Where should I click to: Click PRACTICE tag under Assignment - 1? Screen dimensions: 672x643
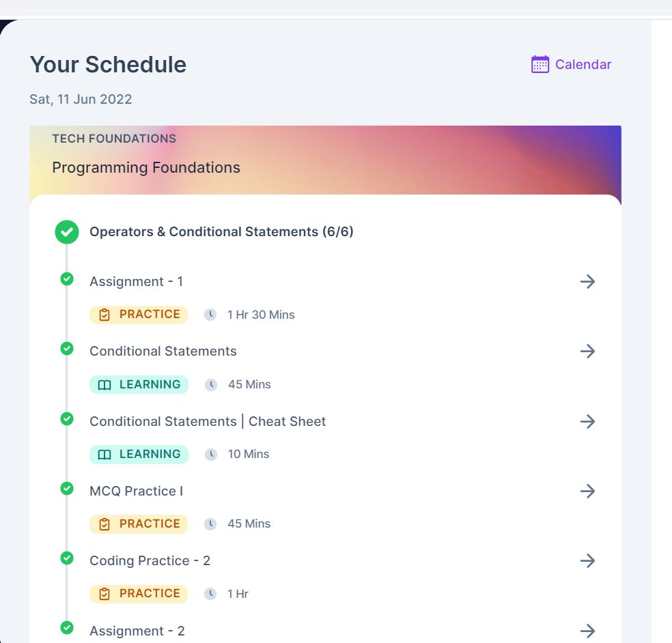pyautogui.click(x=139, y=315)
